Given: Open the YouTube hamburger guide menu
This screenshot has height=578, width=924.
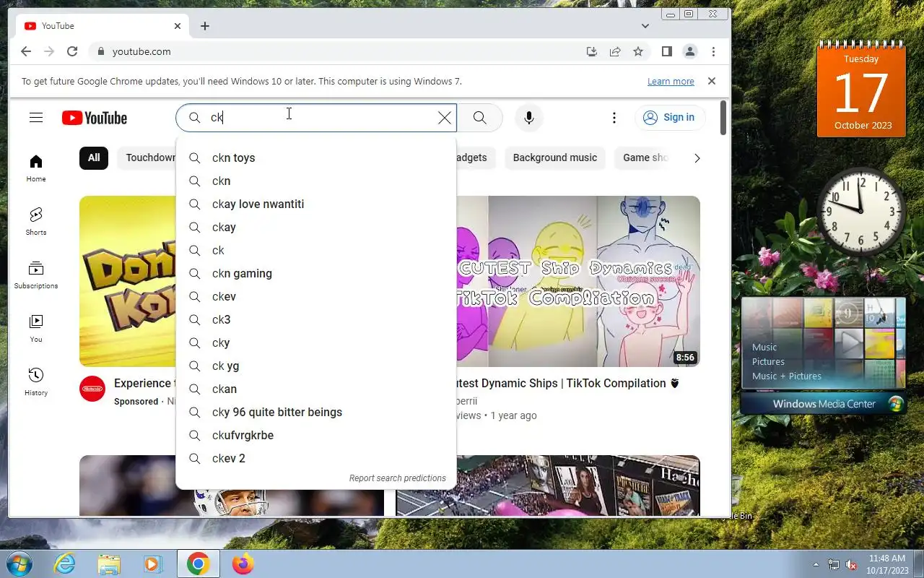Looking at the screenshot, I should [36, 118].
